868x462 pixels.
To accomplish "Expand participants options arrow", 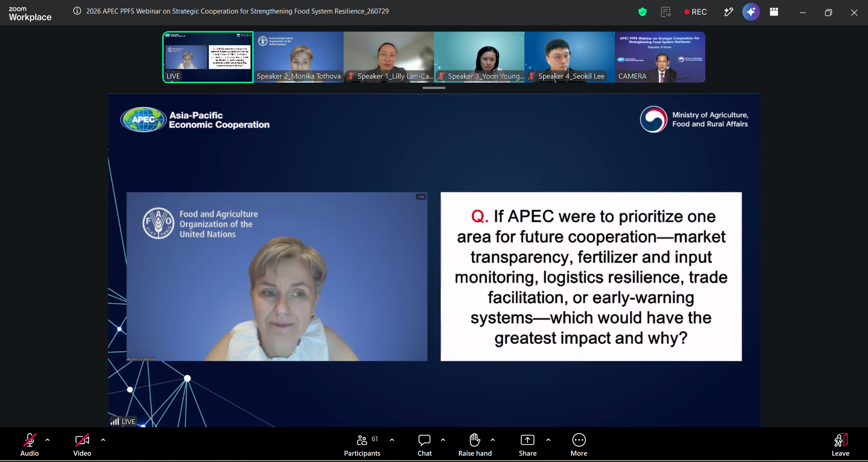I will pyautogui.click(x=392, y=440).
